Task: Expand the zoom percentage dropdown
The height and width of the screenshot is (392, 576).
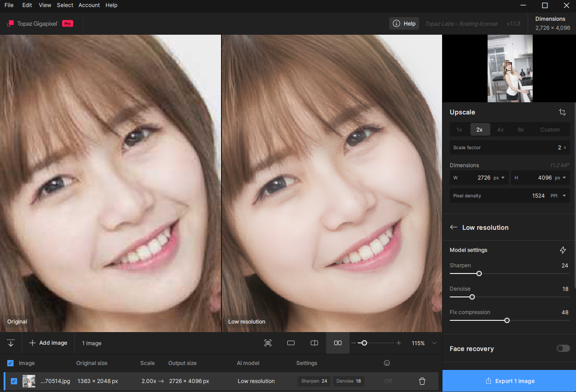Action: pyautogui.click(x=434, y=343)
